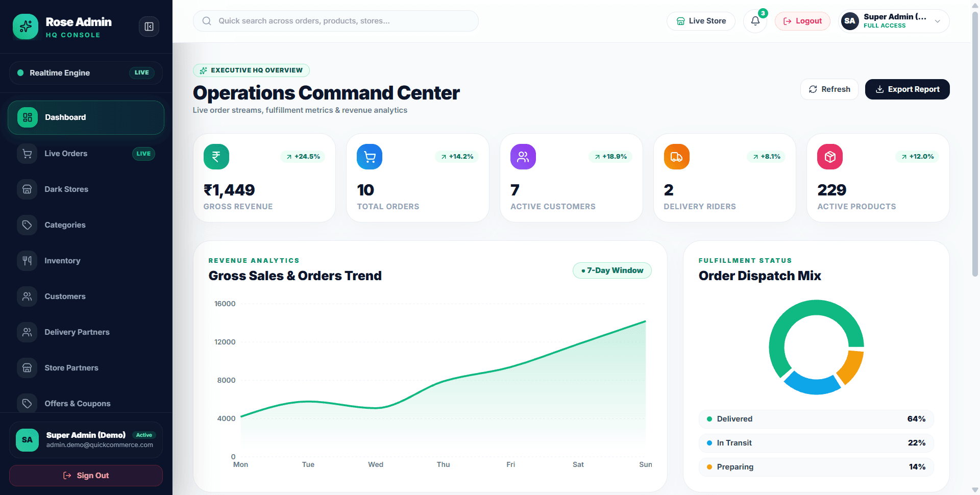Click the Categories tag icon
980x495 pixels.
[x=27, y=225]
